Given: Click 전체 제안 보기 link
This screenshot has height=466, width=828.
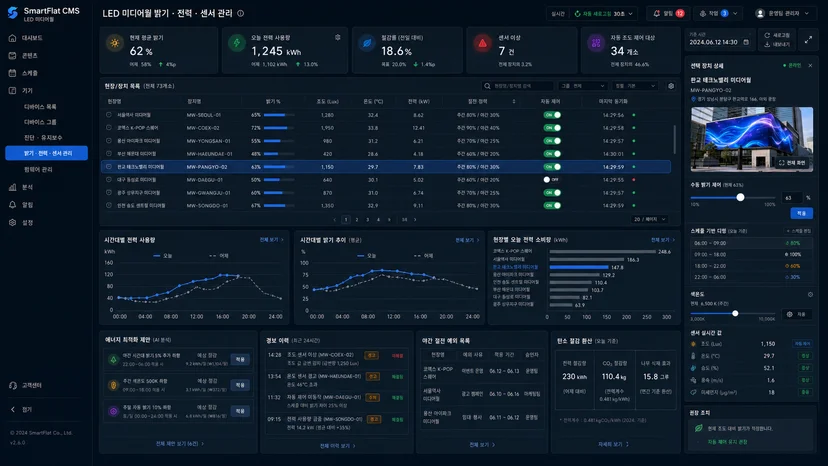Looking at the screenshot, I should pyautogui.click(x=180, y=444).
